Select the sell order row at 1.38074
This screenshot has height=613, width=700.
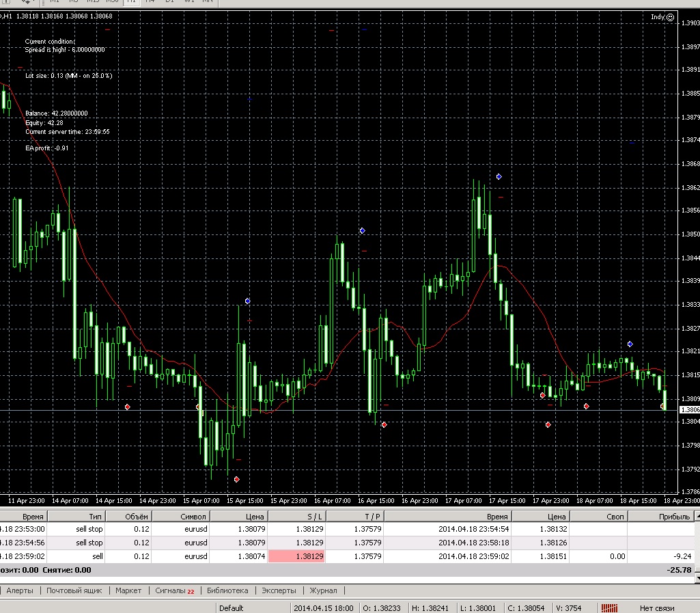346,556
